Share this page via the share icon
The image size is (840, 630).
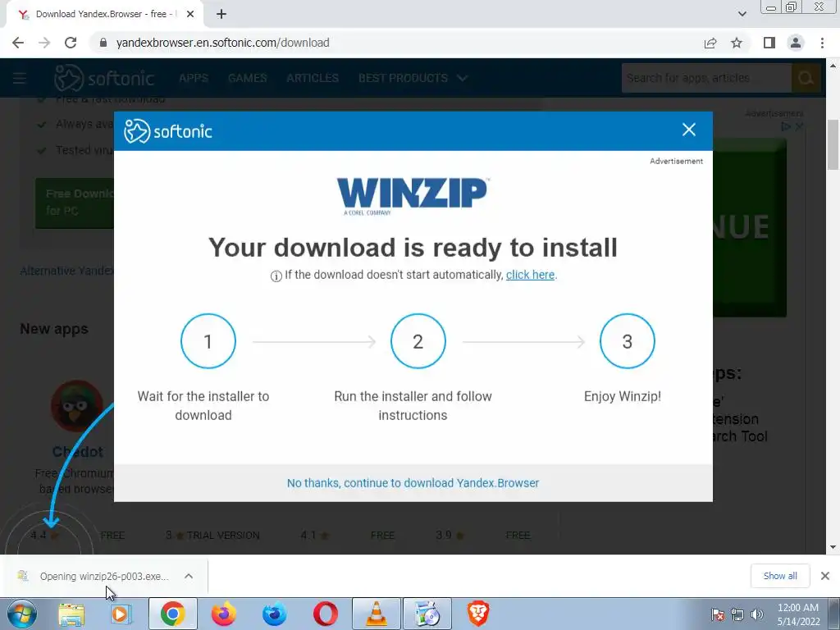coord(710,43)
